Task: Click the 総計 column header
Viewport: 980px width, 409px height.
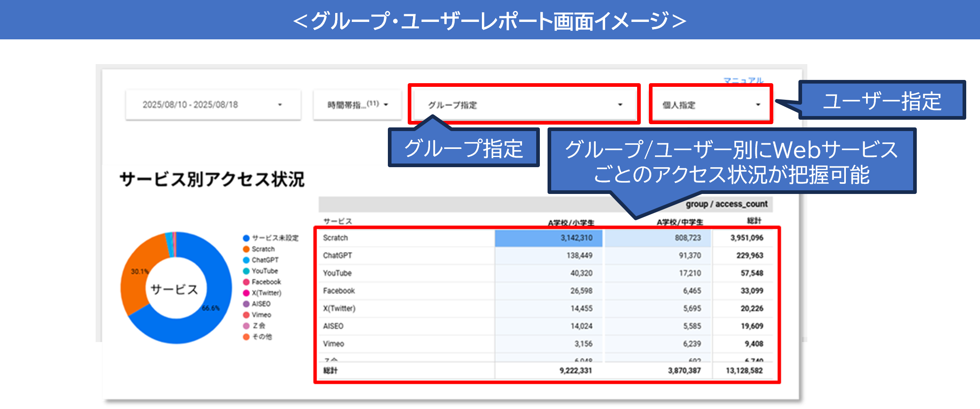Action: pyautogui.click(x=754, y=221)
